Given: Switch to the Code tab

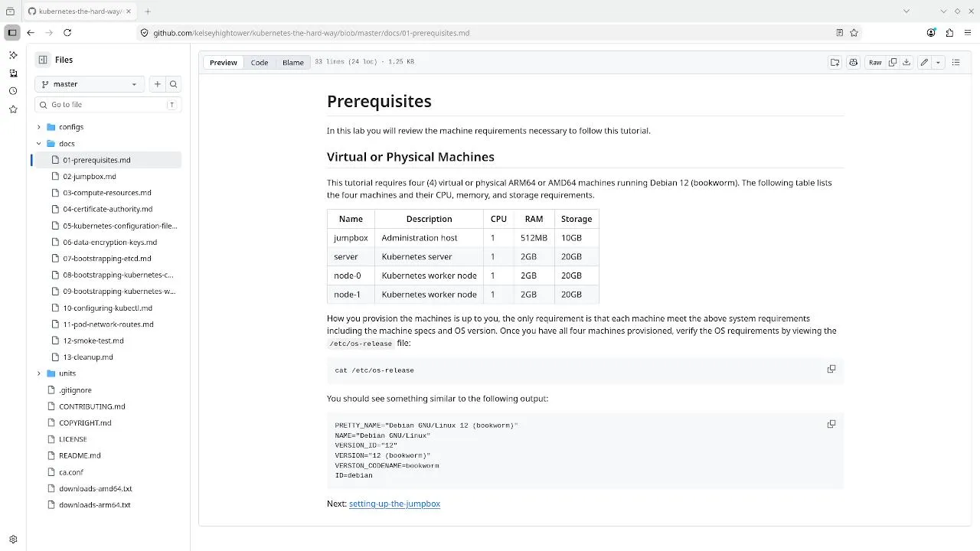Looking at the screenshot, I should (x=260, y=63).
